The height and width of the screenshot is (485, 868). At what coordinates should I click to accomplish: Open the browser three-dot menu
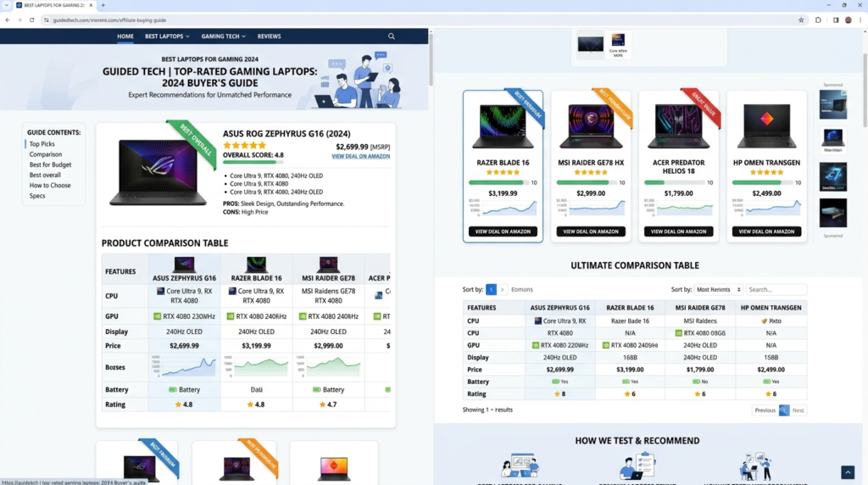(x=860, y=20)
